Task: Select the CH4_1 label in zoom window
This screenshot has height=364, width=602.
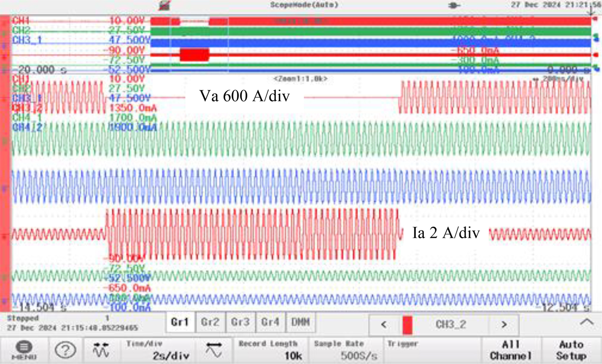Action: click(x=27, y=117)
